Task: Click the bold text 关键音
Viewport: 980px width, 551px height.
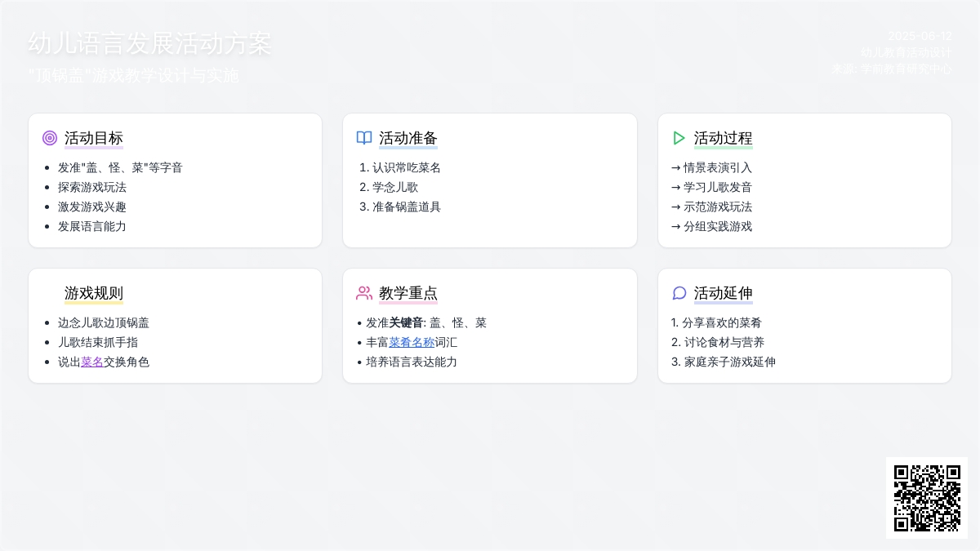Action: [406, 322]
